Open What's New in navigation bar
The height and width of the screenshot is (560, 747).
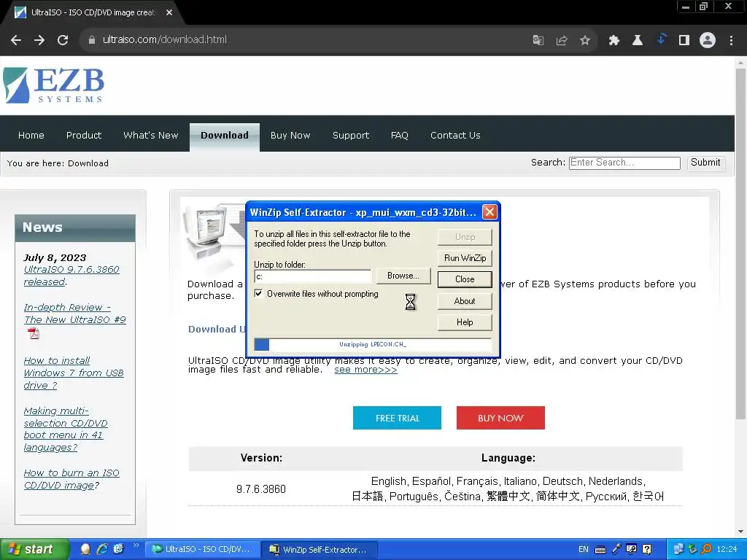pos(150,135)
